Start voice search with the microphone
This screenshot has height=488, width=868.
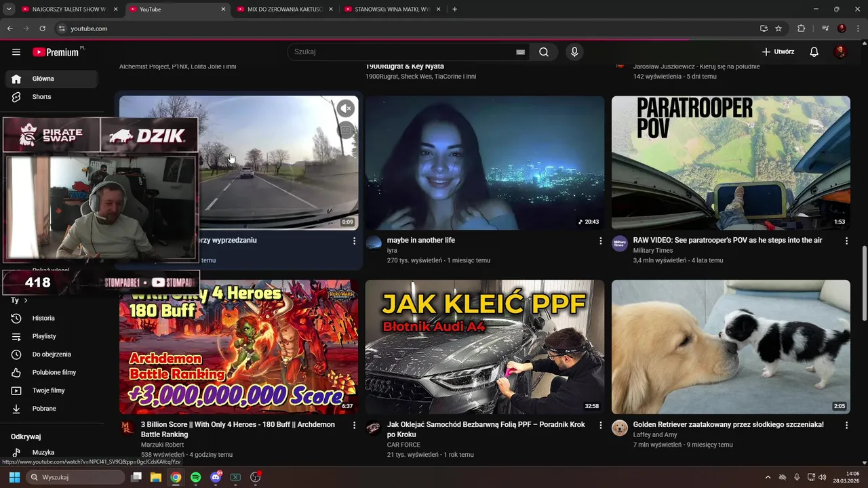click(574, 52)
